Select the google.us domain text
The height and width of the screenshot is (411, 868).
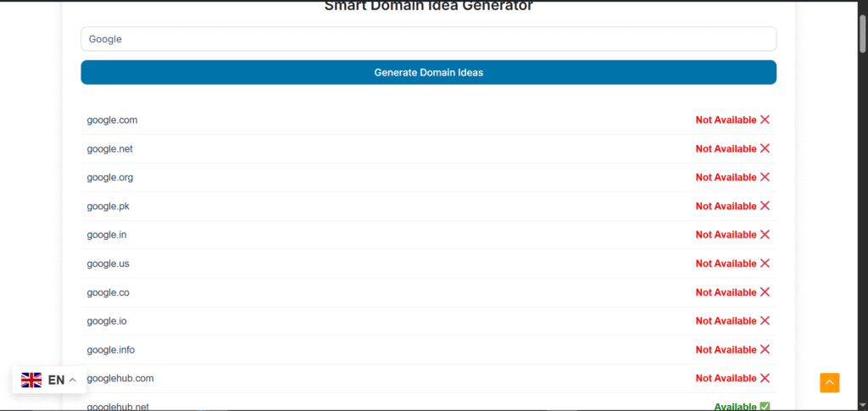108,264
